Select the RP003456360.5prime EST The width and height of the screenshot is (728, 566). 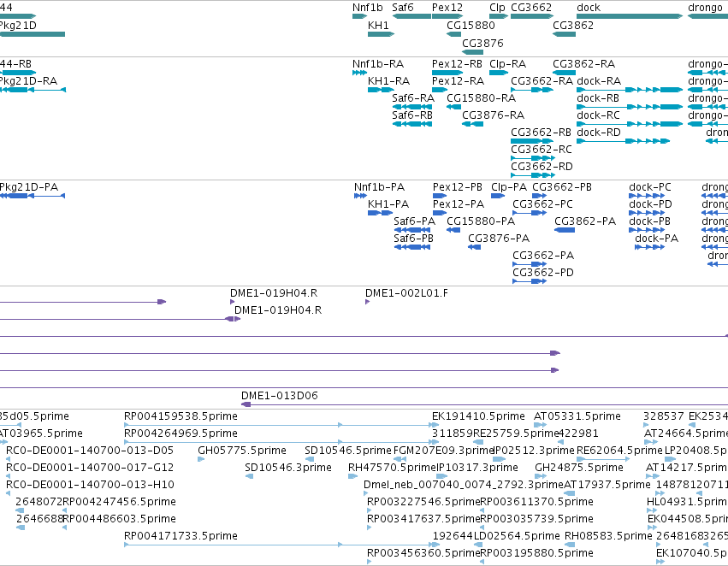pyautogui.click(x=369, y=562)
